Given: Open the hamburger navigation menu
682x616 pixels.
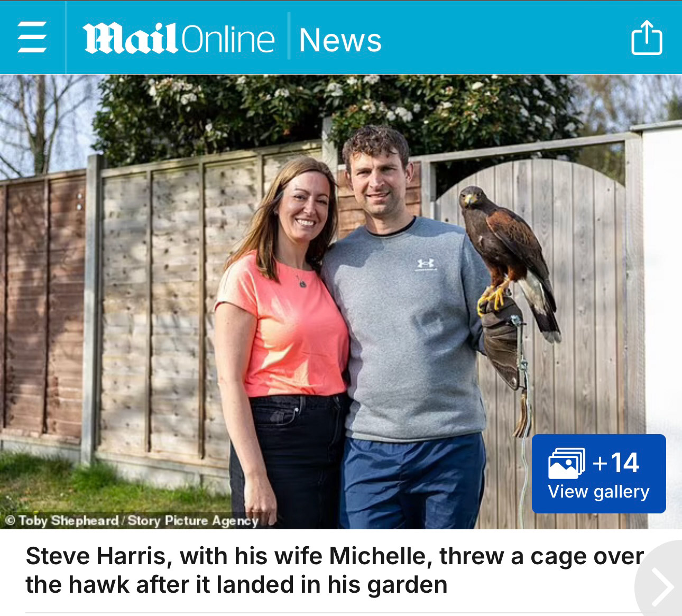Looking at the screenshot, I should (x=32, y=38).
